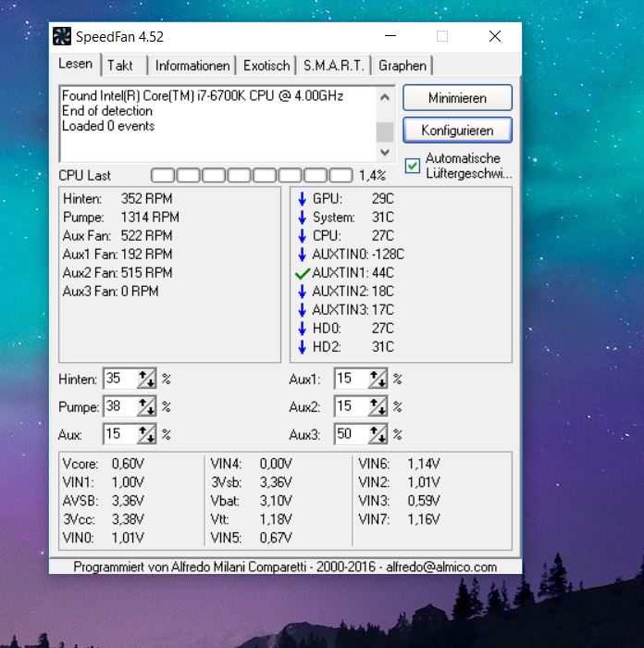
Task: Adjust the Hinten speed spinner arrows
Action: pyautogui.click(x=146, y=379)
